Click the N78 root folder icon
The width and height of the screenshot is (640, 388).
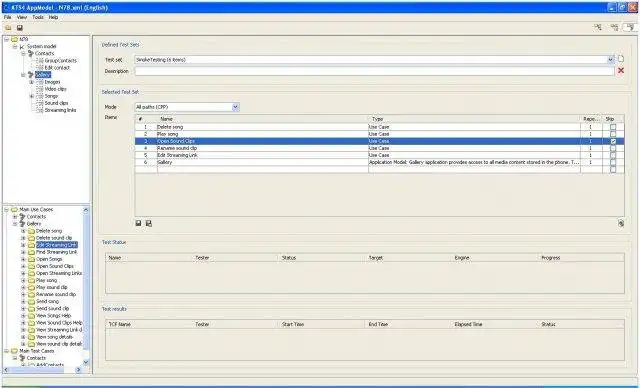click(x=14, y=39)
